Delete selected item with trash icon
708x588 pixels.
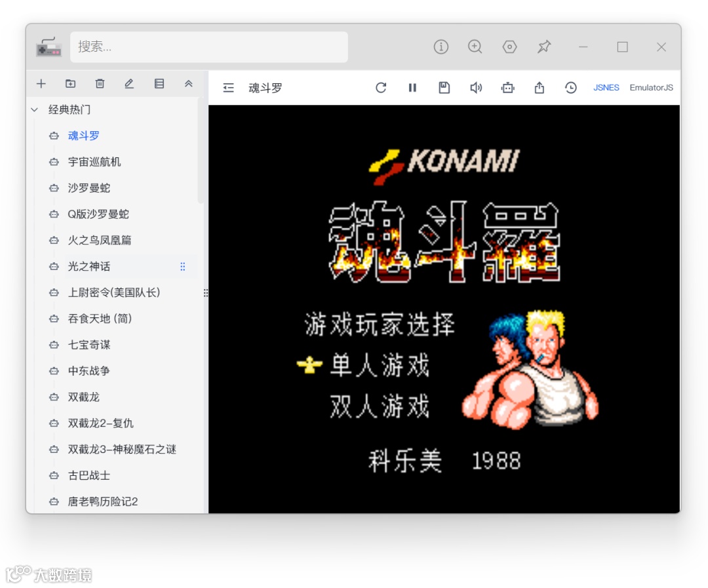(100, 83)
